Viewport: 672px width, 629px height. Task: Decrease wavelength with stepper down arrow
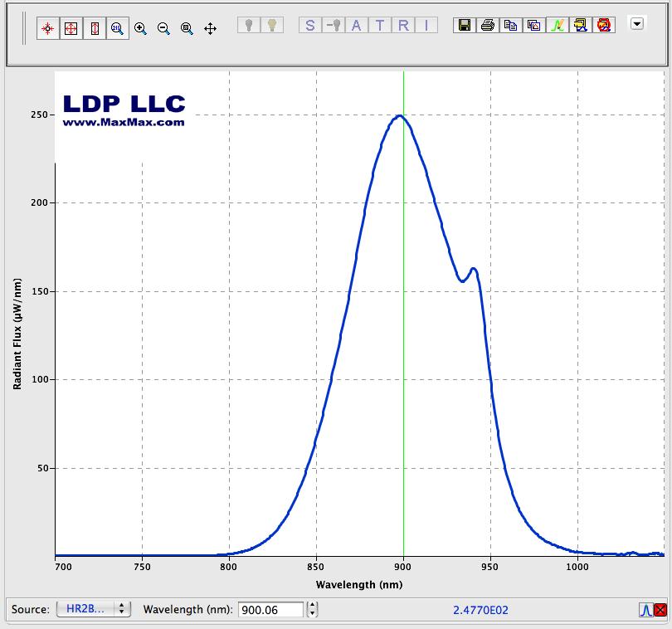click(x=313, y=613)
